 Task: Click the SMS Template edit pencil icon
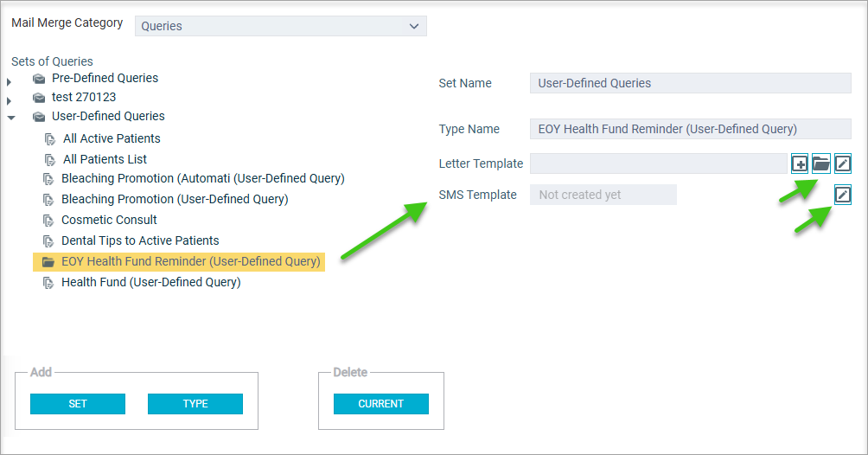pos(843,195)
